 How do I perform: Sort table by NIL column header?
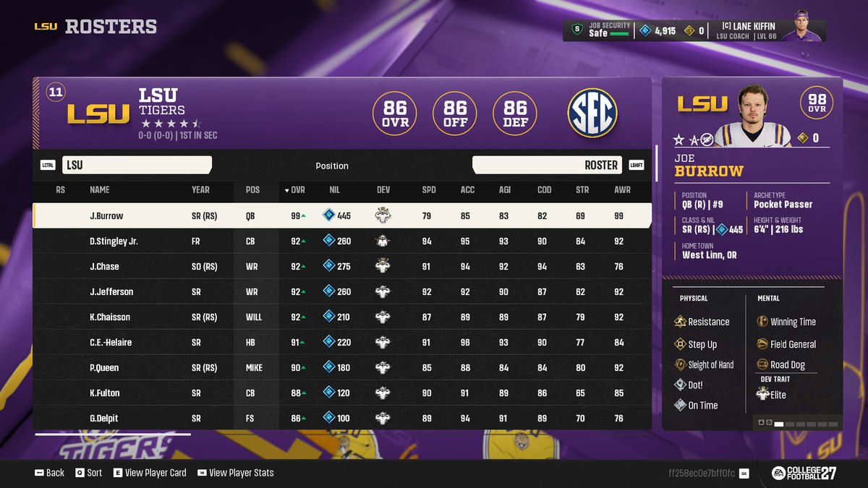click(334, 190)
